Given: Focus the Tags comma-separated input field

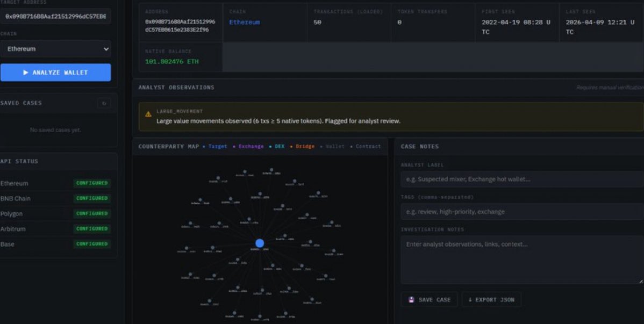Looking at the screenshot, I should 522,212.
